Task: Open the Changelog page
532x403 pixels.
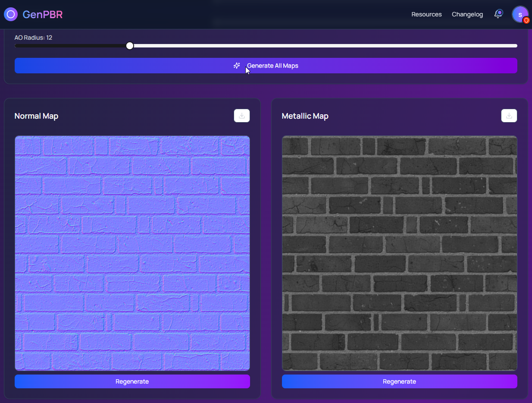Action: click(467, 14)
